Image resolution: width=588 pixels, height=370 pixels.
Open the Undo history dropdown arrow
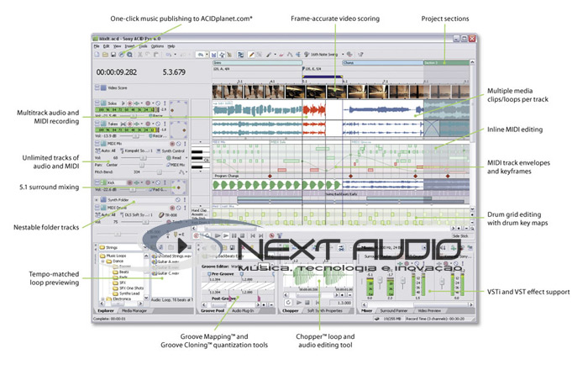(x=175, y=55)
